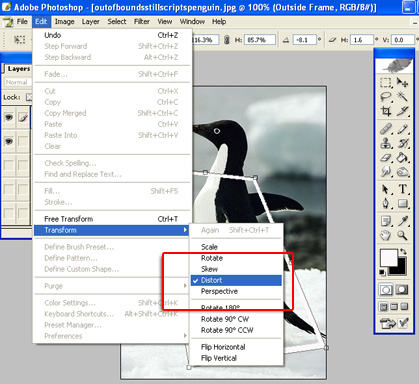Image resolution: width=419 pixels, height=384 pixels.
Task: Reset to default colors icon
Action: coord(382,272)
